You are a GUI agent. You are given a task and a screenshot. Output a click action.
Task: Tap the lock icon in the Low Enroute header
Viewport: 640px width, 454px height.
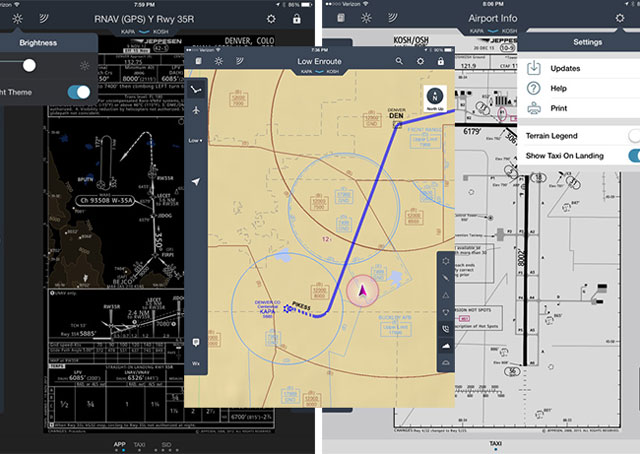click(440, 61)
